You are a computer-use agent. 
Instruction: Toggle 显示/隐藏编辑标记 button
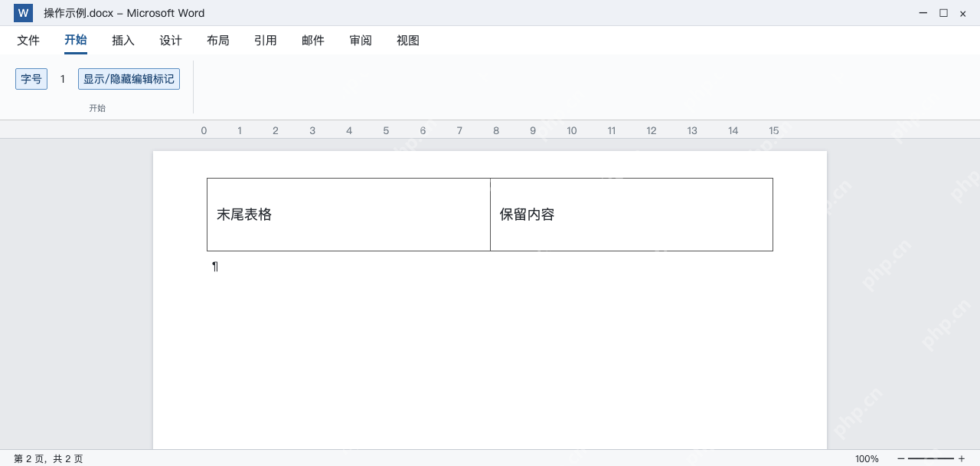(x=129, y=79)
